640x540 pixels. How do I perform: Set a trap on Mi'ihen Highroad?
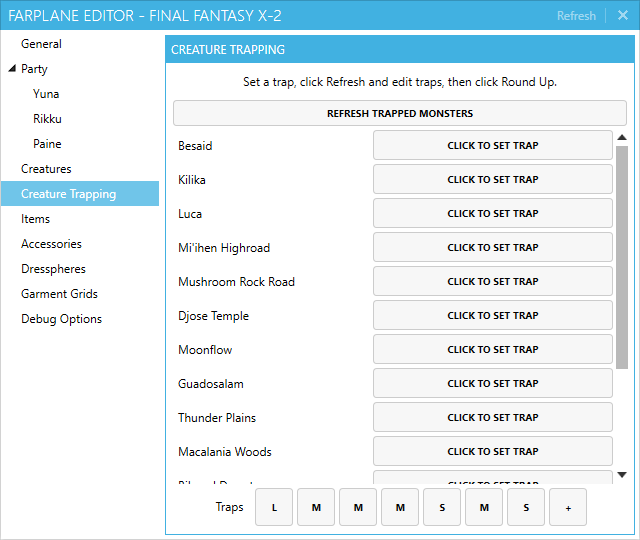point(493,247)
